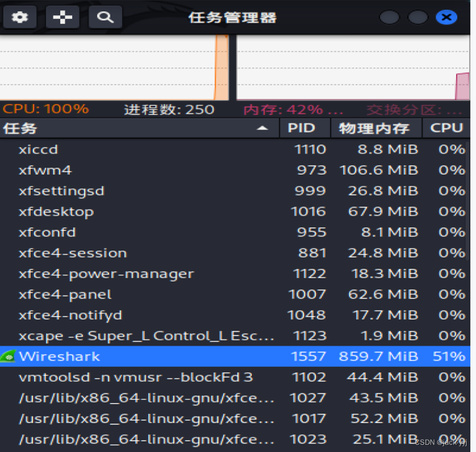Click Wireshark's PID 1557

click(308, 356)
